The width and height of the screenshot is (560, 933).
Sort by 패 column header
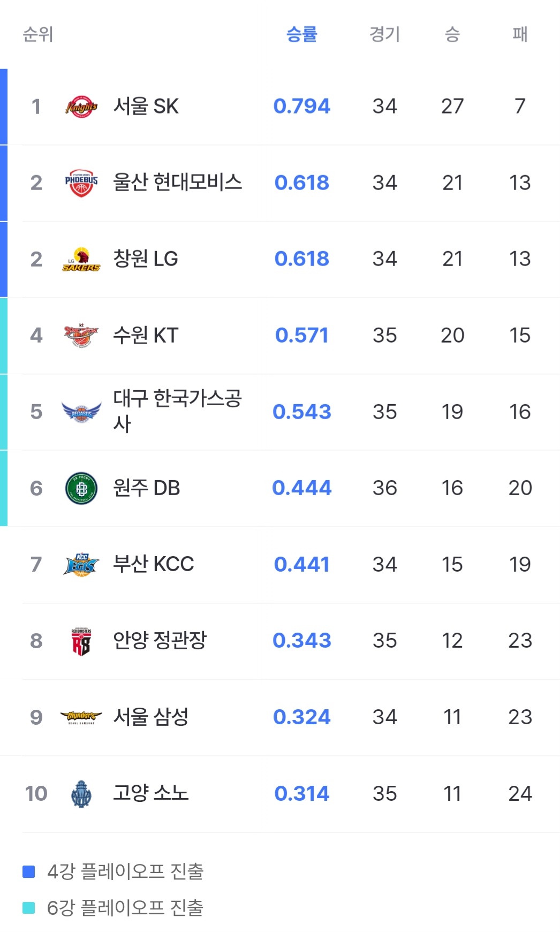[520, 34]
